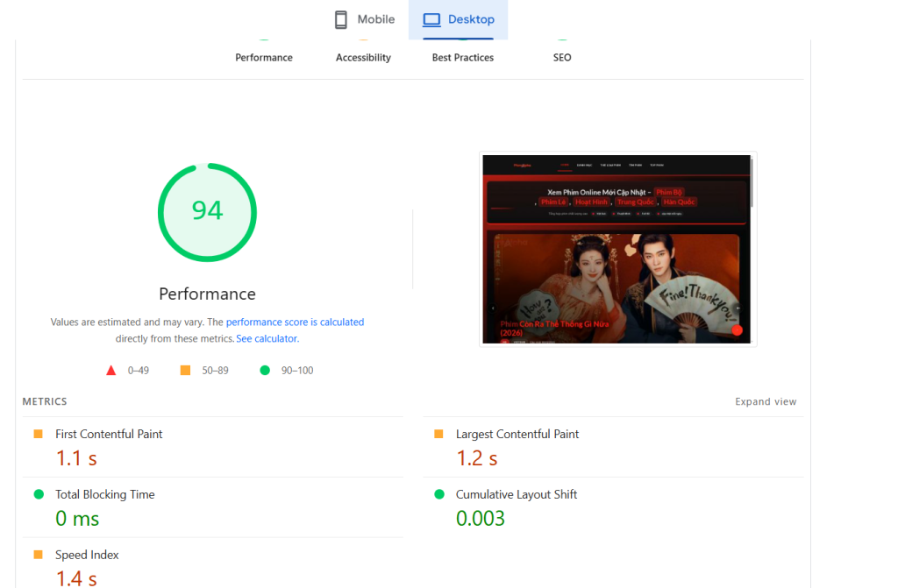Toggle Expand view for metrics
This screenshot has width=898, height=588.
766,402
